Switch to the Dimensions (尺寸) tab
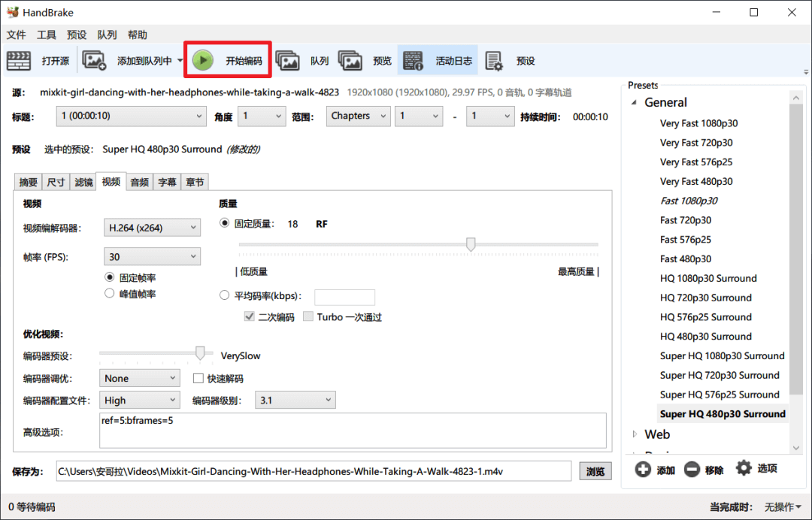Screen dimensions: 812x520 56,182
